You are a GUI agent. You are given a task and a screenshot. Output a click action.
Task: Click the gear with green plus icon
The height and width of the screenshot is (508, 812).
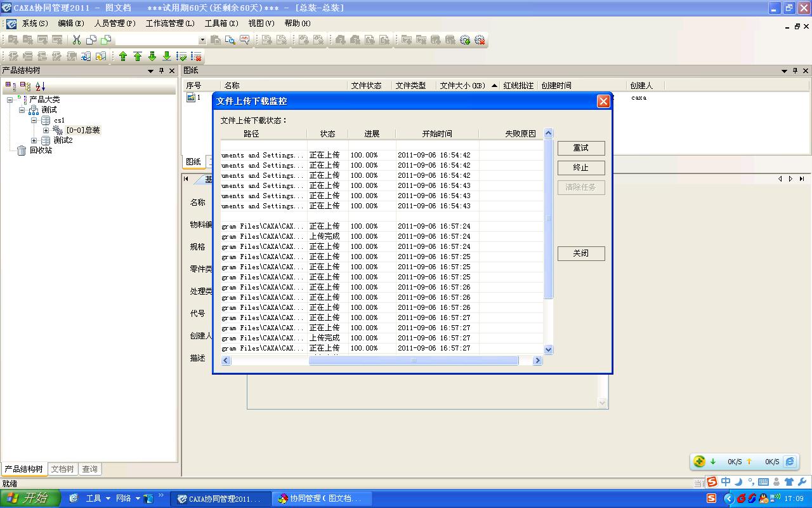[465, 40]
